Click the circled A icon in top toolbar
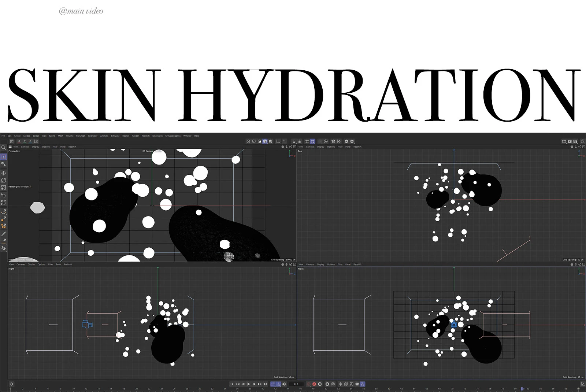Screen dimensions: 586x392 (352, 141)
